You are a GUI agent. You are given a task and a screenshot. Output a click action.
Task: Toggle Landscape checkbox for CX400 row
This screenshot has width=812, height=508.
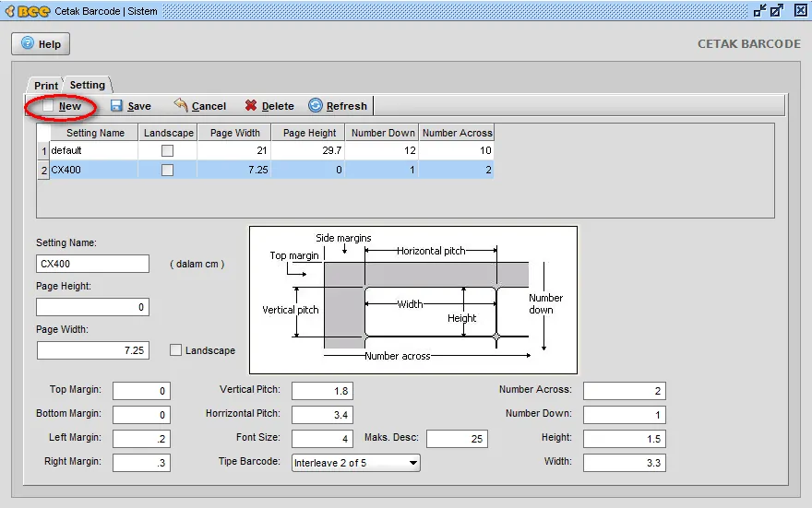(x=167, y=170)
